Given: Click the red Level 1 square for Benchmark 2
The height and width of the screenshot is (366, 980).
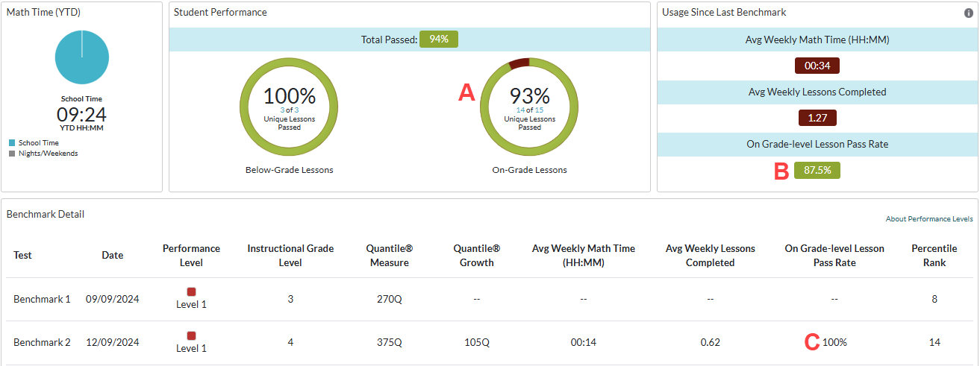Looking at the screenshot, I should tap(191, 335).
